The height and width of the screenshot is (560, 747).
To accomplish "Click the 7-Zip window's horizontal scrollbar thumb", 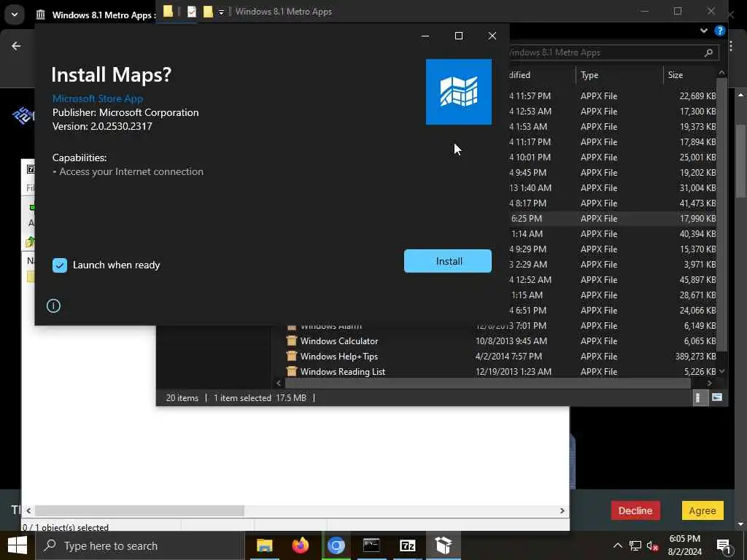I will coord(139,510).
